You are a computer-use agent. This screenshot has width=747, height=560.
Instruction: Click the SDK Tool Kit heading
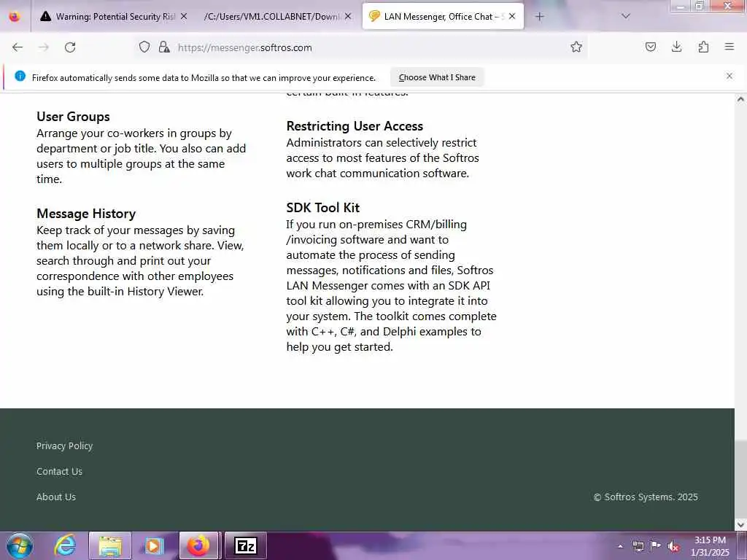pos(323,208)
